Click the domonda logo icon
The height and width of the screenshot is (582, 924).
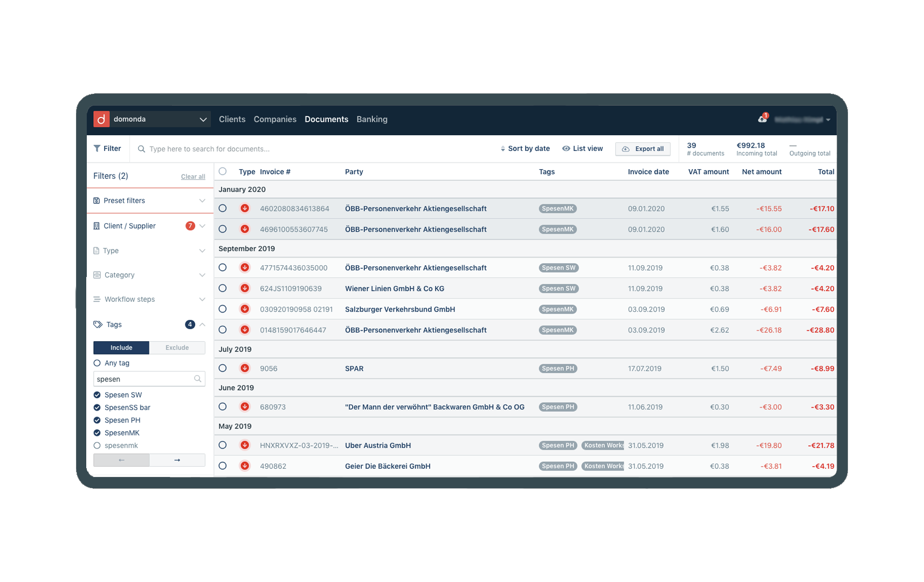pos(101,119)
